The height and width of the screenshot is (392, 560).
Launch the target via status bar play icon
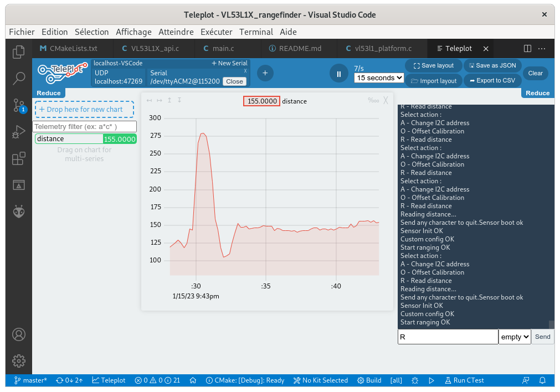[x=431, y=380]
